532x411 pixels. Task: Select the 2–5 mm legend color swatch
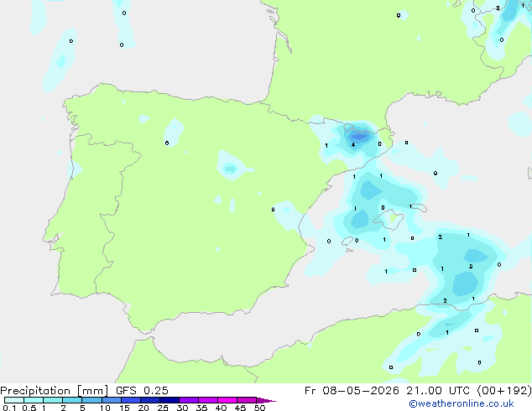(72, 400)
